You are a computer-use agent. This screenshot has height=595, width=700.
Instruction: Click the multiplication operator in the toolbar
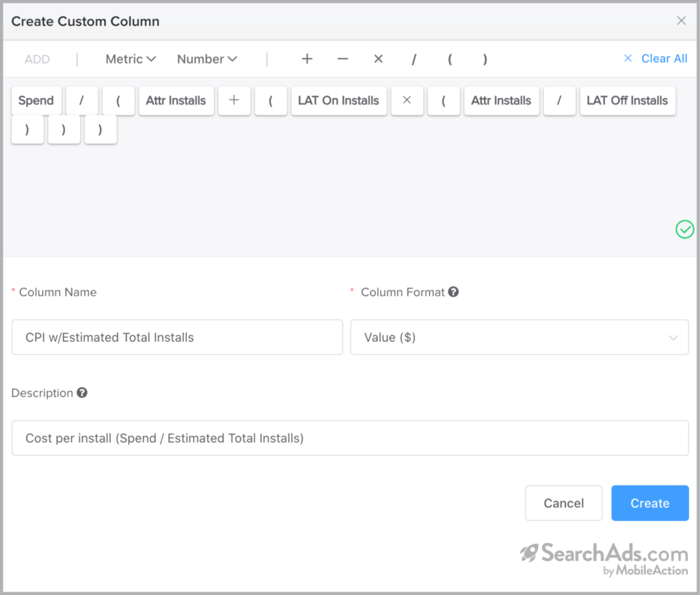coord(378,59)
